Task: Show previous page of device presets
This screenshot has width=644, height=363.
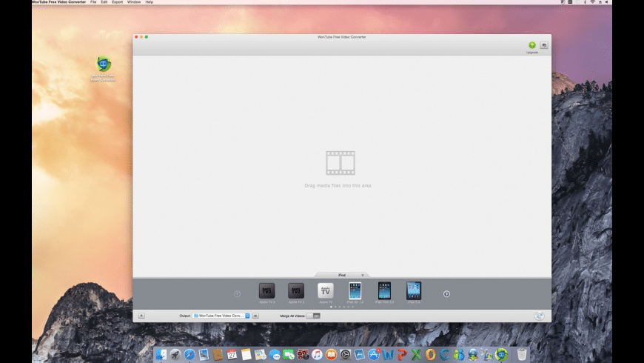Action: pos(237,294)
